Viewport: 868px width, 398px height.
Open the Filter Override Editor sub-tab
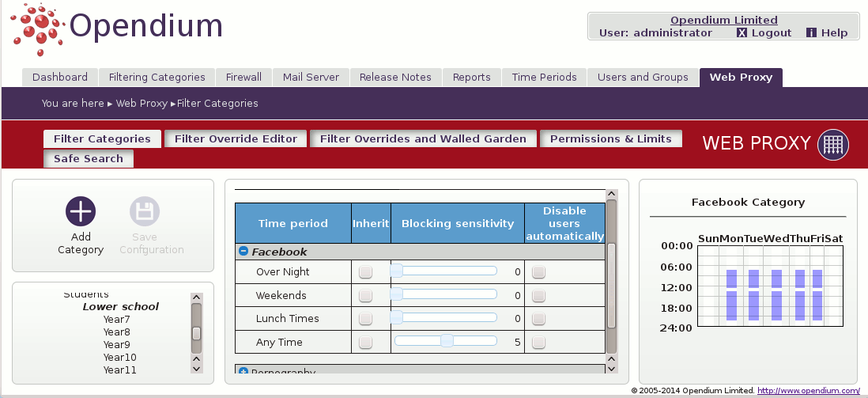click(x=236, y=138)
